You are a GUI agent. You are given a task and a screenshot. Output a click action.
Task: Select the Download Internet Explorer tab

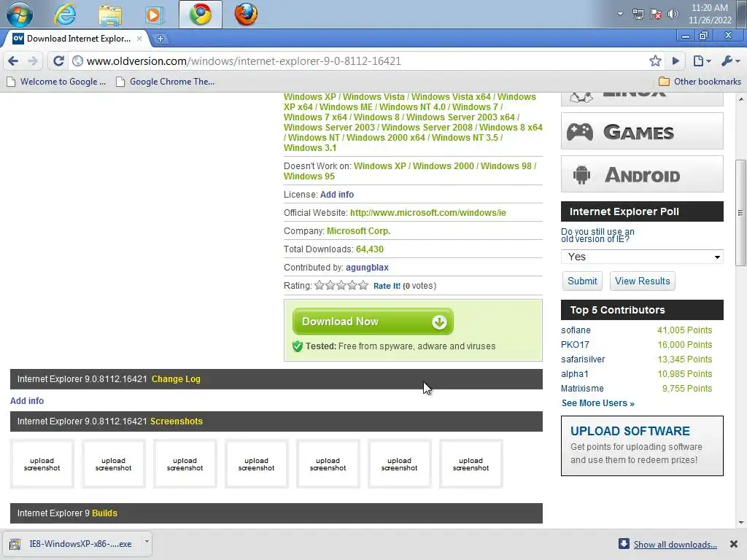point(76,39)
